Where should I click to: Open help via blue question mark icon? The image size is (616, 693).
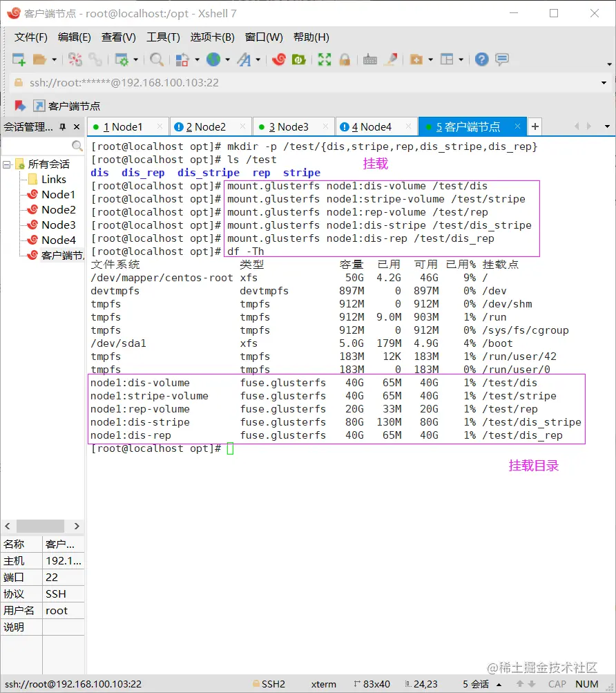[x=481, y=59]
